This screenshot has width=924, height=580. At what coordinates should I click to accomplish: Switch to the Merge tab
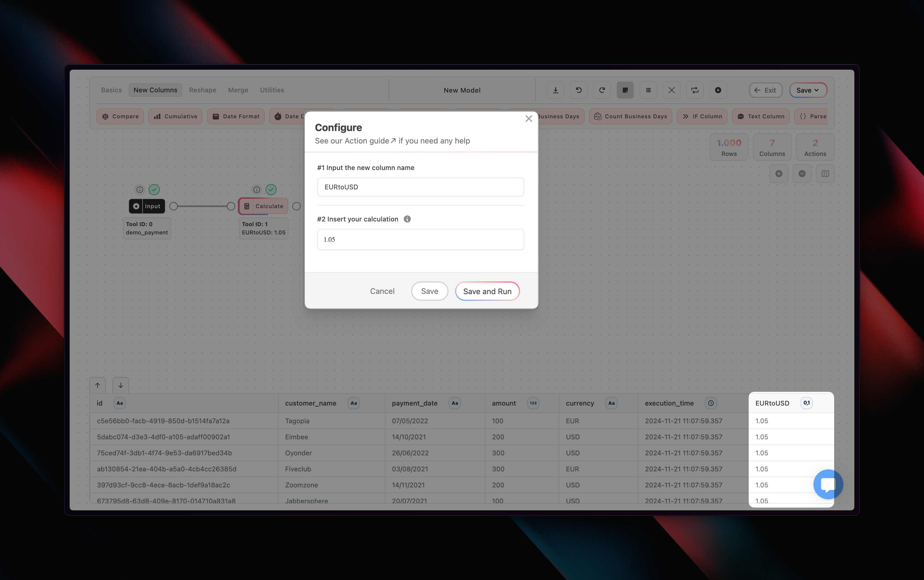(238, 90)
